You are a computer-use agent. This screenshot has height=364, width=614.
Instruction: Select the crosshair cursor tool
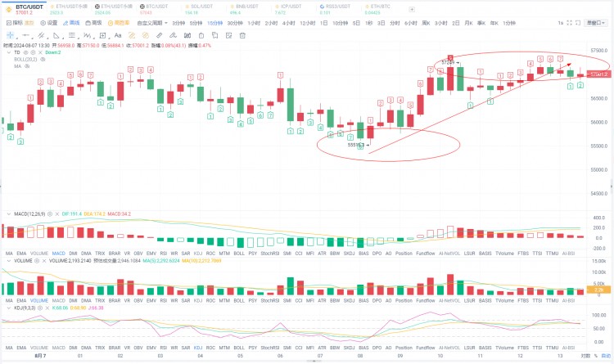10,36
